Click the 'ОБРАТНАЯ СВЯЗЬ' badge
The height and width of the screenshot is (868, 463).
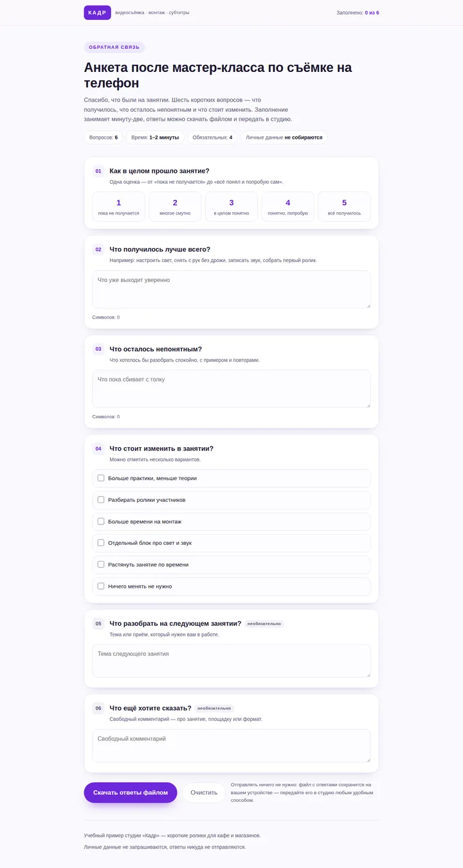click(x=114, y=48)
